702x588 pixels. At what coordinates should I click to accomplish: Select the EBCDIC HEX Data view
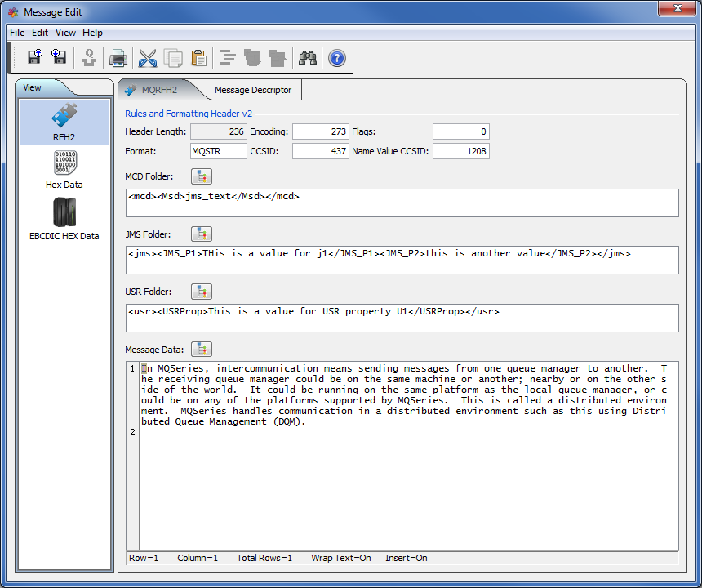[x=64, y=219]
